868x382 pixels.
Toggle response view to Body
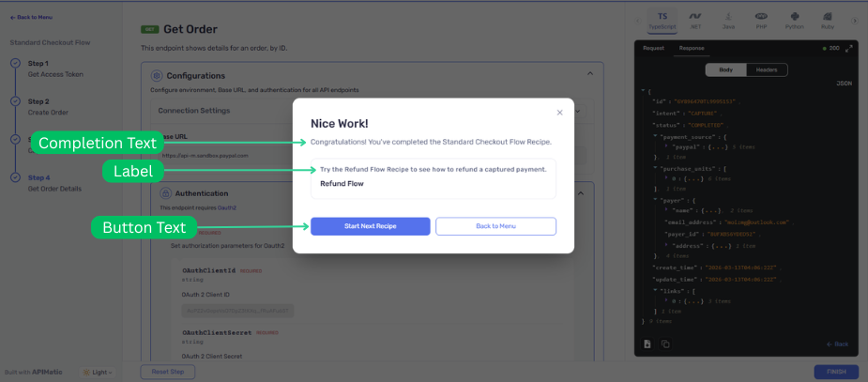pyautogui.click(x=726, y=69)
